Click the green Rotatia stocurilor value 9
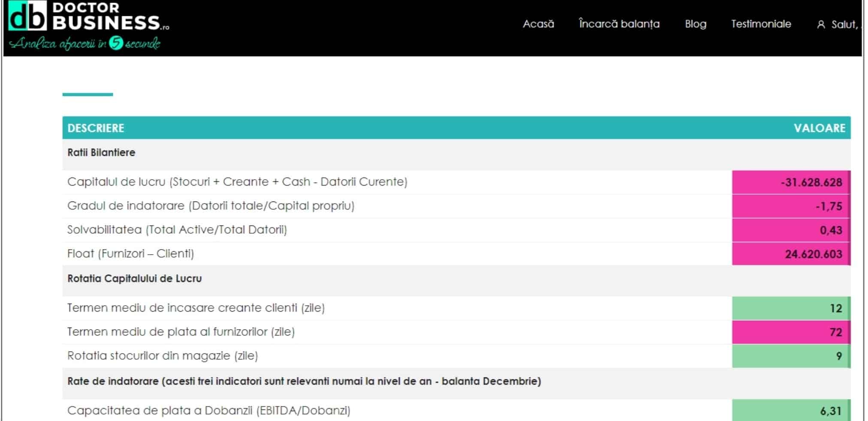Screen dimensions: 868x421 tap(838, 356)
